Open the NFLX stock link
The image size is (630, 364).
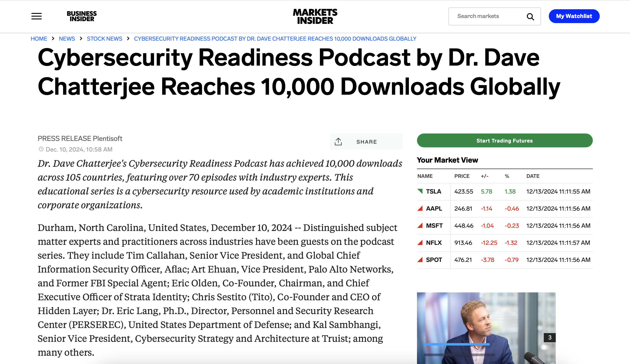(434, 243)
